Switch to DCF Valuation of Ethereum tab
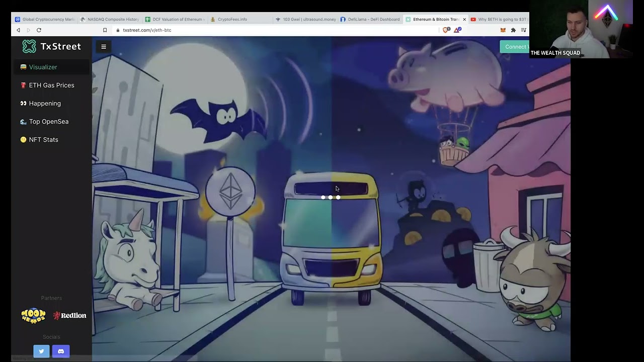 point(175,19)
